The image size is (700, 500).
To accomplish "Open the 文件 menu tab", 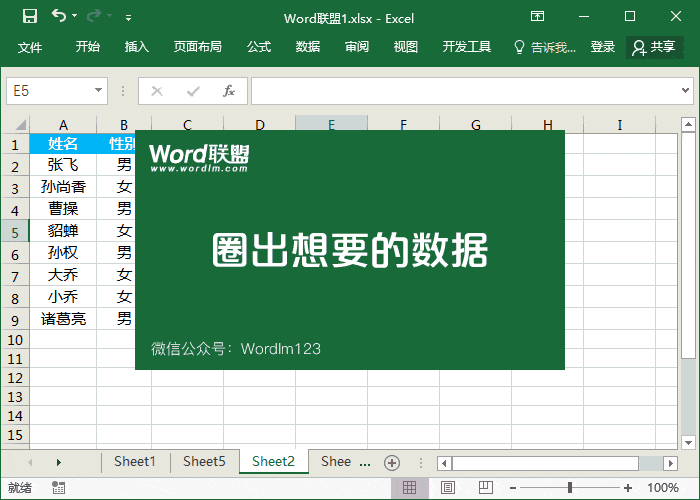I will [x=30, y=47].
